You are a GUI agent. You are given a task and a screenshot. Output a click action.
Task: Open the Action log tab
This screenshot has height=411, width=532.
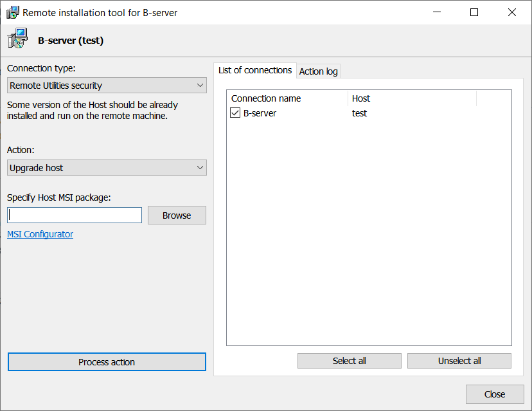tap(318, 71)
